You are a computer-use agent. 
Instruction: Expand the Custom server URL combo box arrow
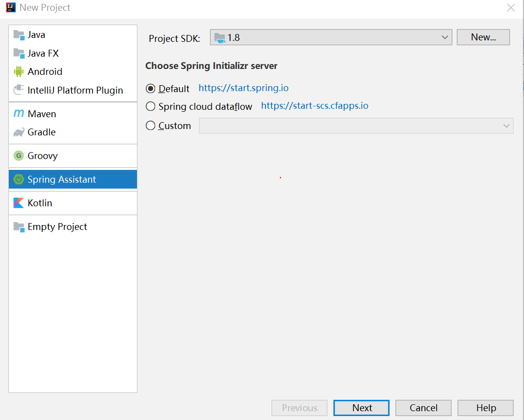click(x=506, y=126)
